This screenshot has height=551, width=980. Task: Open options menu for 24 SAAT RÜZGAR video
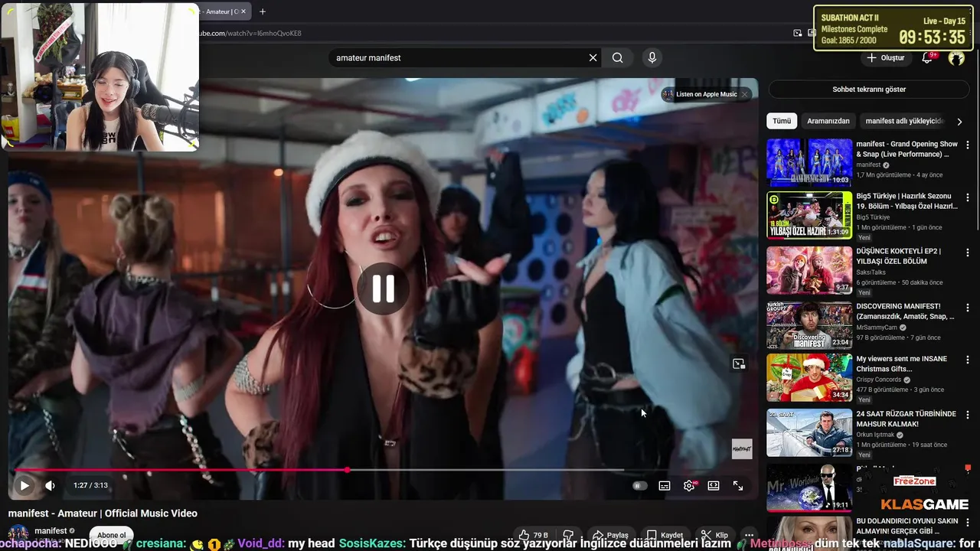(967, 415)
